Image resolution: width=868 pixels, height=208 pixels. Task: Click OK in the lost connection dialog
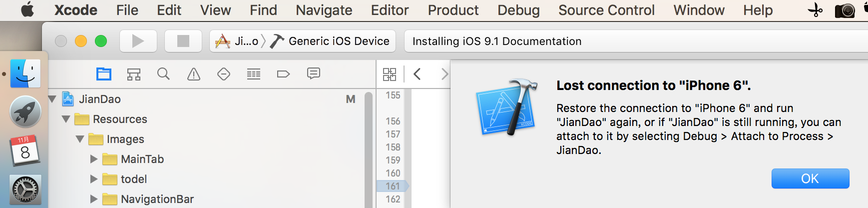810,178
